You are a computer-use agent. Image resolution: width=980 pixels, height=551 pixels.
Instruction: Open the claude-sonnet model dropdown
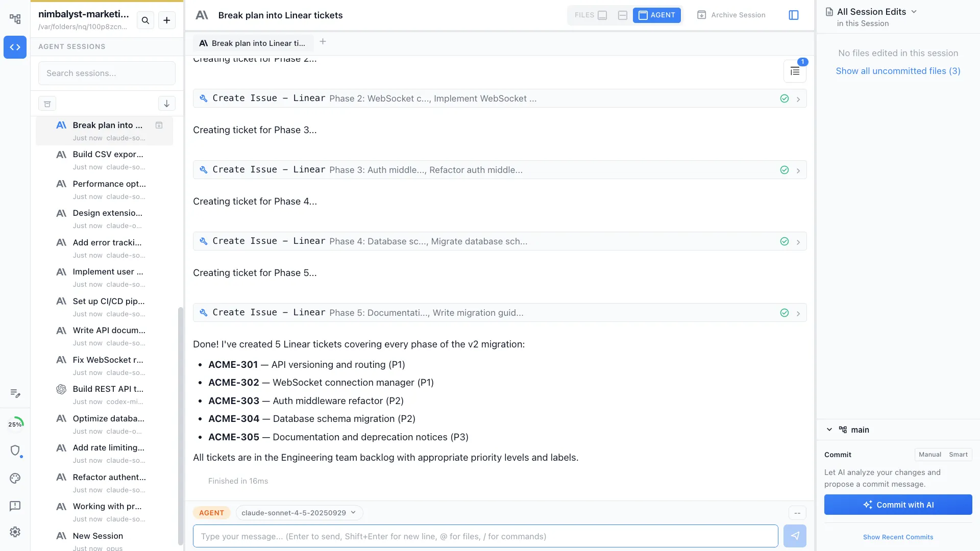[299, 512]
